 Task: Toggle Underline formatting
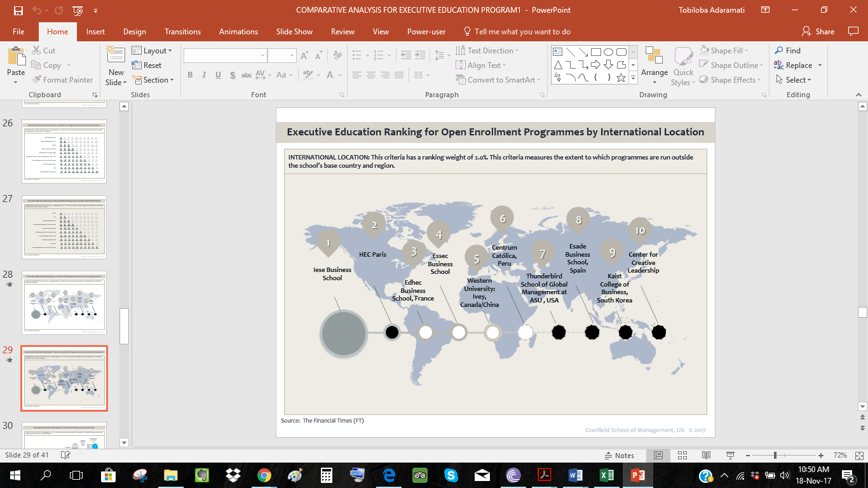(218, 75)
